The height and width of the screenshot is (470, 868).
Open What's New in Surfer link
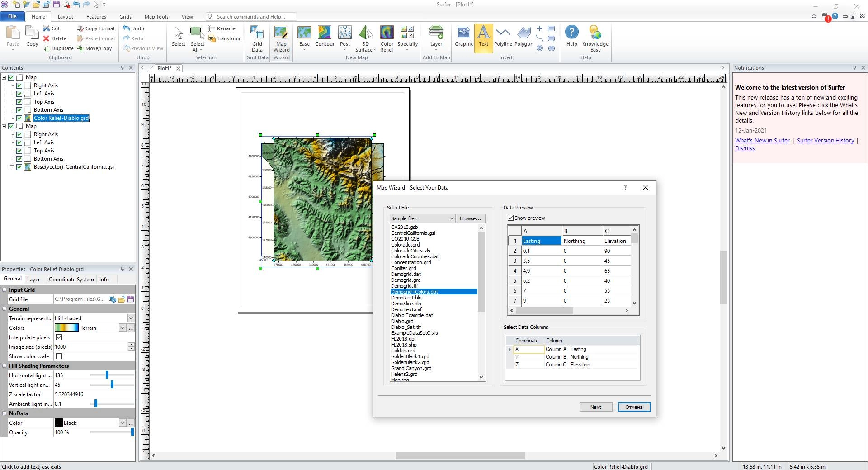click(762, 141)
